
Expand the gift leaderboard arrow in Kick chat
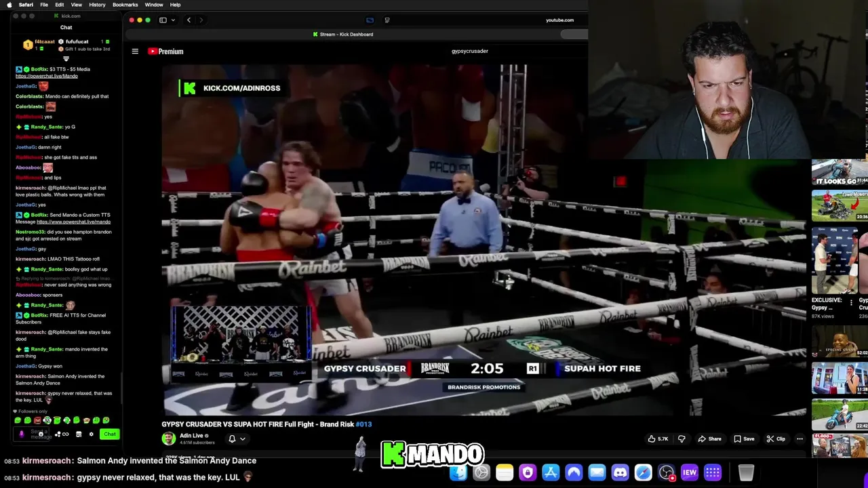tap(66, 58)
